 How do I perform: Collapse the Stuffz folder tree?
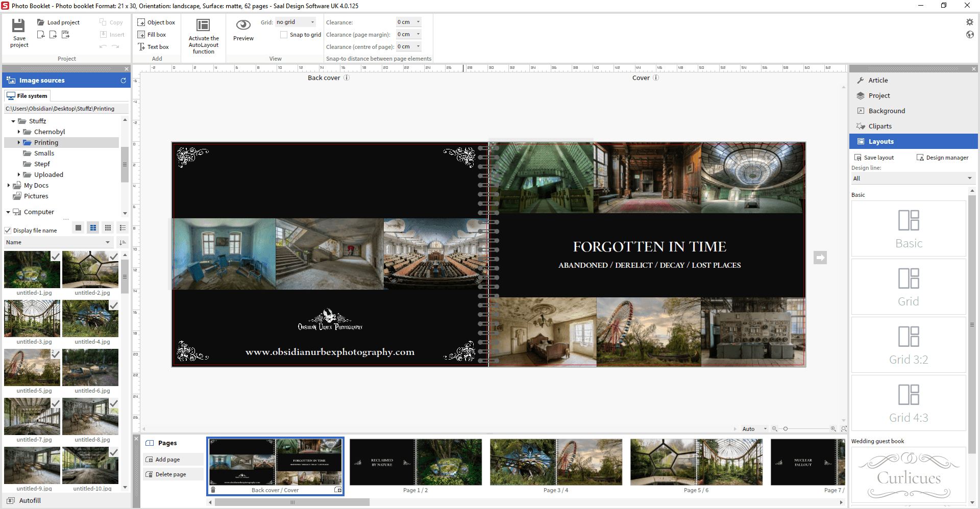[13, 121]
